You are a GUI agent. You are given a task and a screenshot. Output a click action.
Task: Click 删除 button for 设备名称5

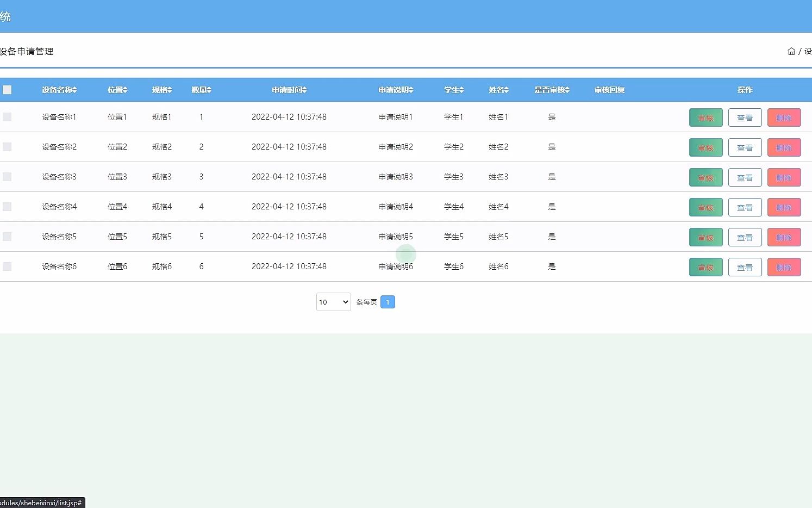click(x=784, y=237)
